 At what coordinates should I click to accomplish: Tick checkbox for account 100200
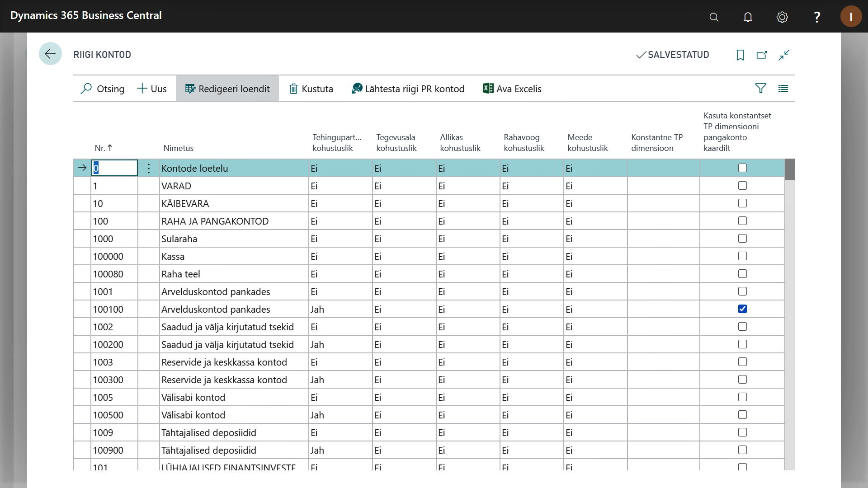coord(742,344)
